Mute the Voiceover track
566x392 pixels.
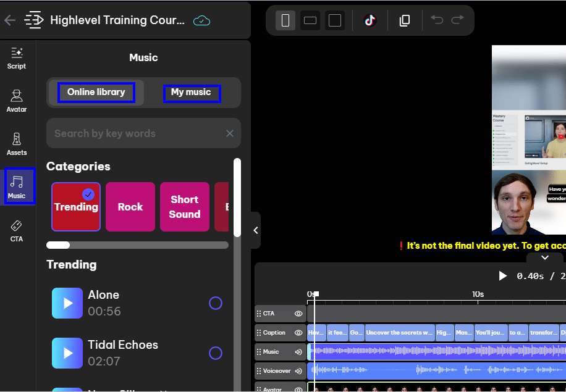[298, 371]
